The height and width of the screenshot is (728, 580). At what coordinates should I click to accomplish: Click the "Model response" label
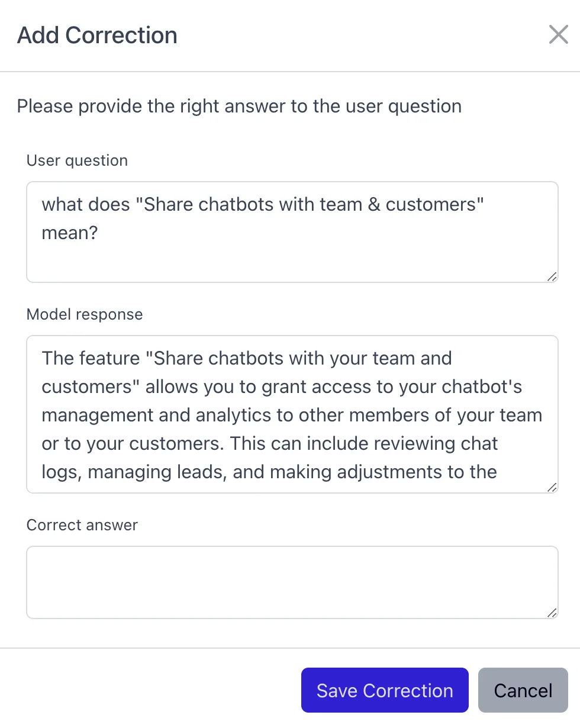85,314
